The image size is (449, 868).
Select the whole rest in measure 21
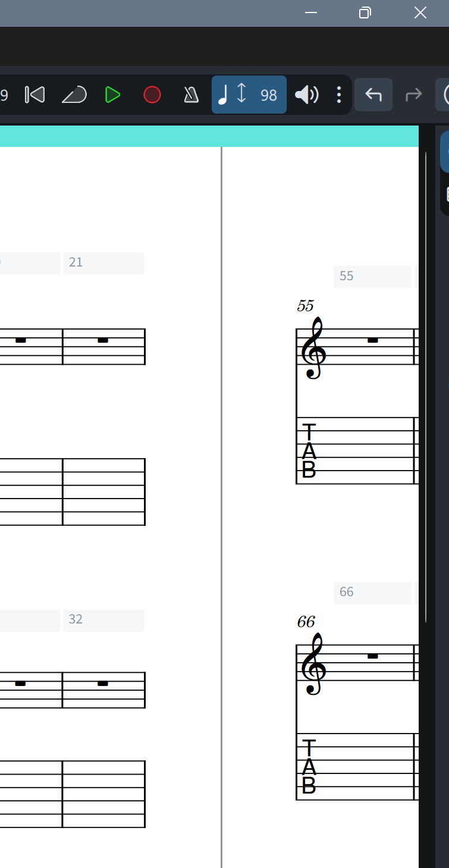coord(103,340)
